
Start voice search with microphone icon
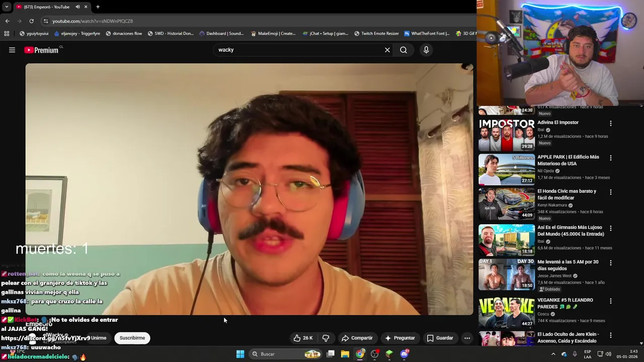point(426,50)
